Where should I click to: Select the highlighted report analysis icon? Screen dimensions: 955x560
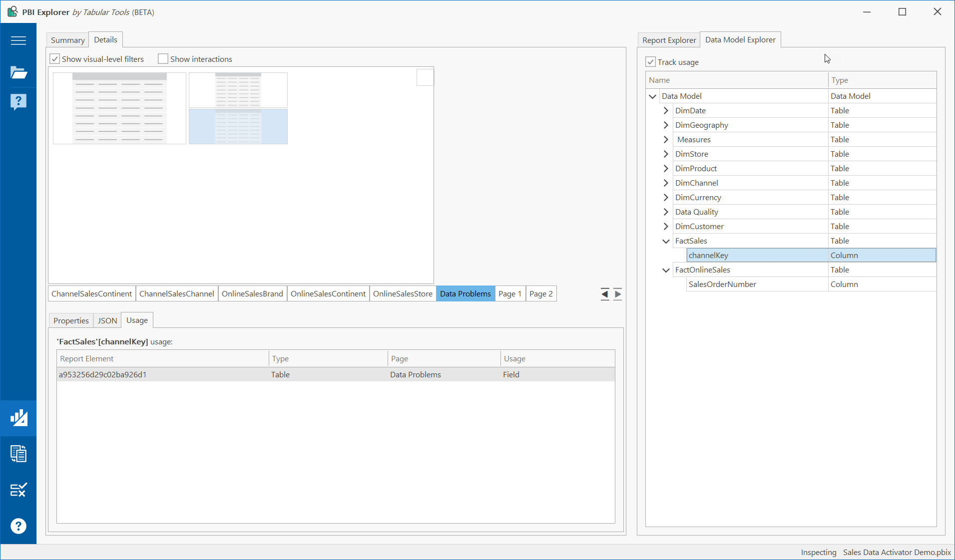pyautogui.click(x=18, y=418)
